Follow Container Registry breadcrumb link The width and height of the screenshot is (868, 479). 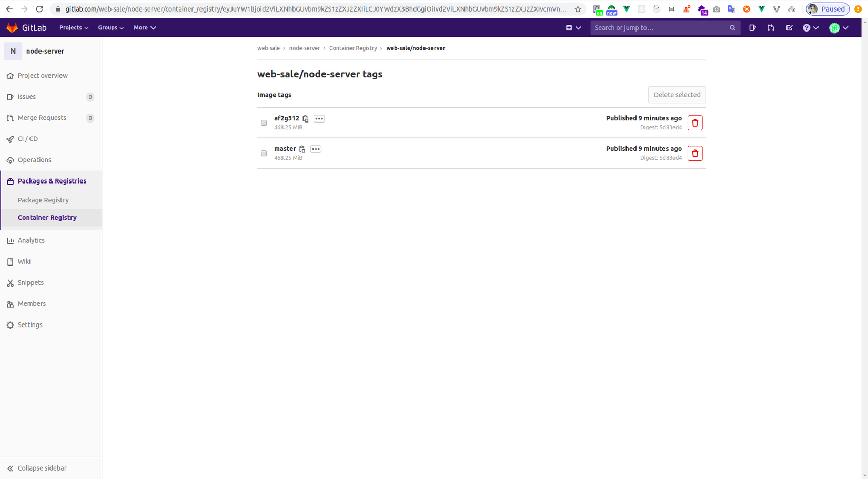click(x=353, y=48)
